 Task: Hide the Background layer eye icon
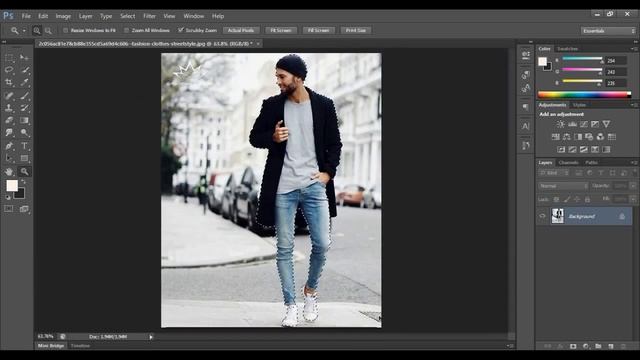click(x=542, y=216)
